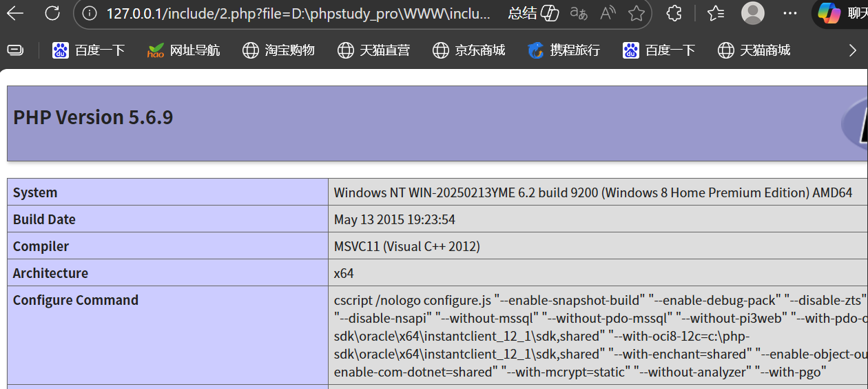The width and height of the screenshot is (868, 389).
Task: Go back with the browser back arrow
Action: pyautogui.click(x=14, y=12)
